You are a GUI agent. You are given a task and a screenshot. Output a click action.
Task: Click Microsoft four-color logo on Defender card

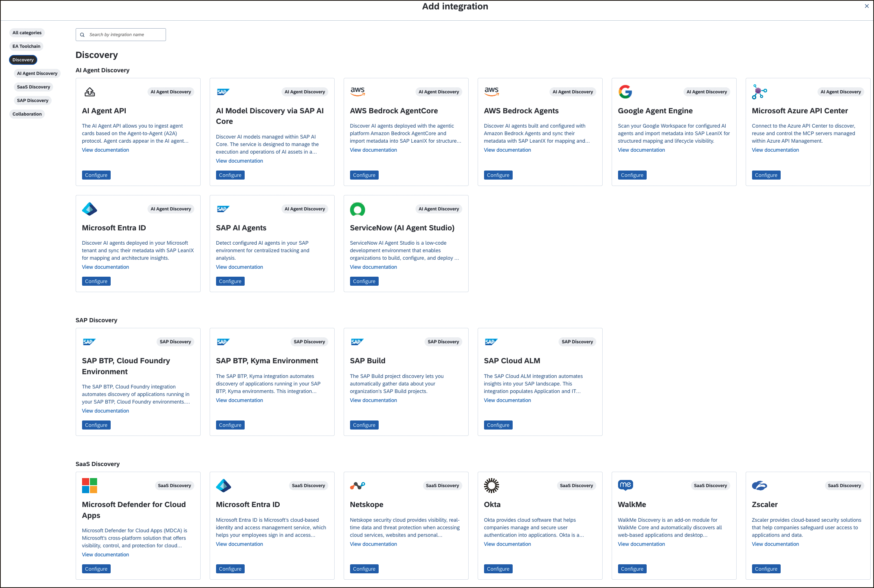[90, 486]
